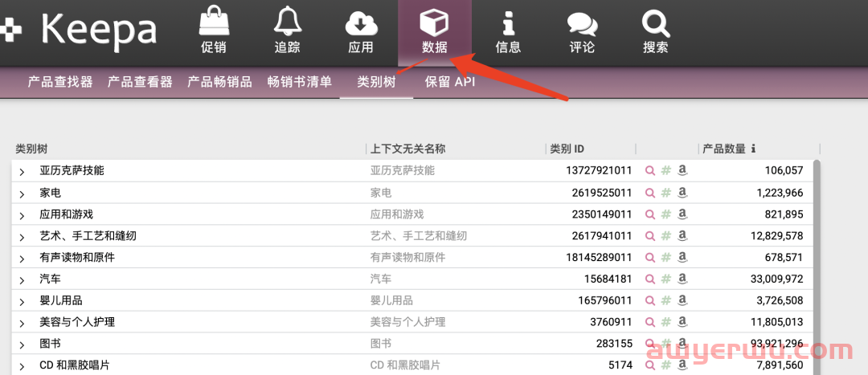Expand the 亚历克萨技能 category

(x=22, y=172)
